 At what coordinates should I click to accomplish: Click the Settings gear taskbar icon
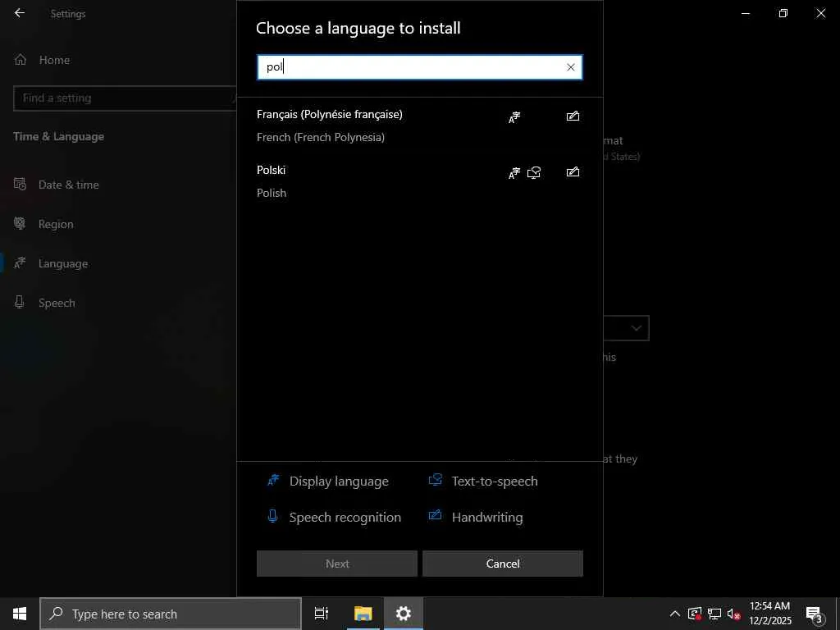404,614
